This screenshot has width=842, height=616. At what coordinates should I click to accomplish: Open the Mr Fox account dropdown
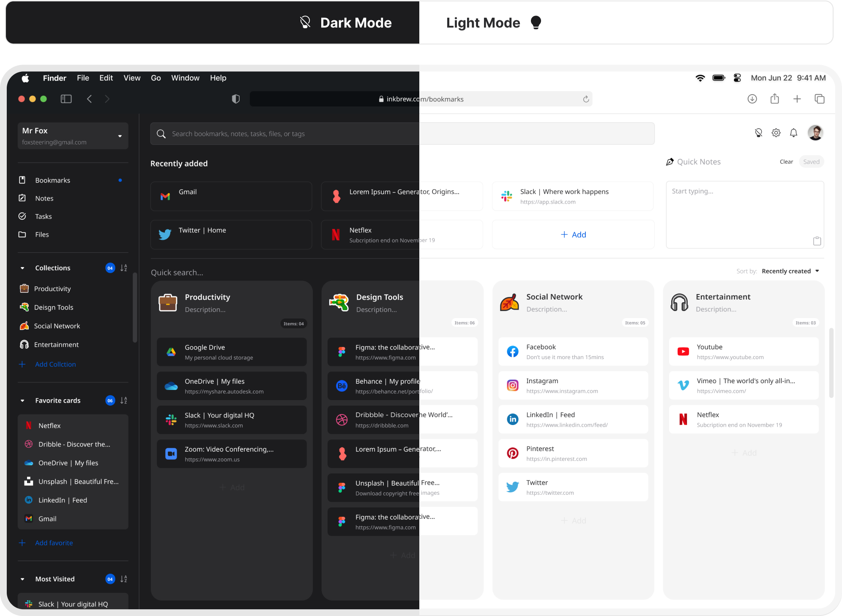[x=73, y=136]
